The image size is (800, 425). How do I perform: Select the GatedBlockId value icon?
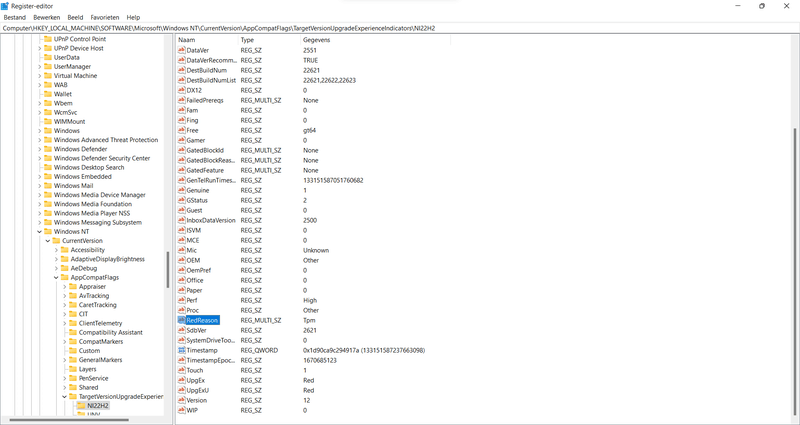point(182,150)
